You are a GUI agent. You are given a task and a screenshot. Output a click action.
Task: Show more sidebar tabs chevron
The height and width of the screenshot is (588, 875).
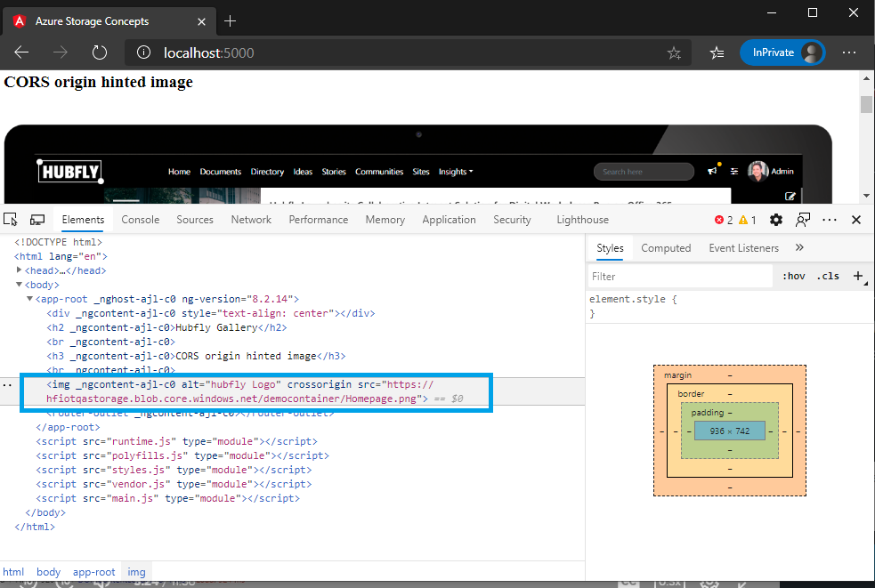pos(799,247)
